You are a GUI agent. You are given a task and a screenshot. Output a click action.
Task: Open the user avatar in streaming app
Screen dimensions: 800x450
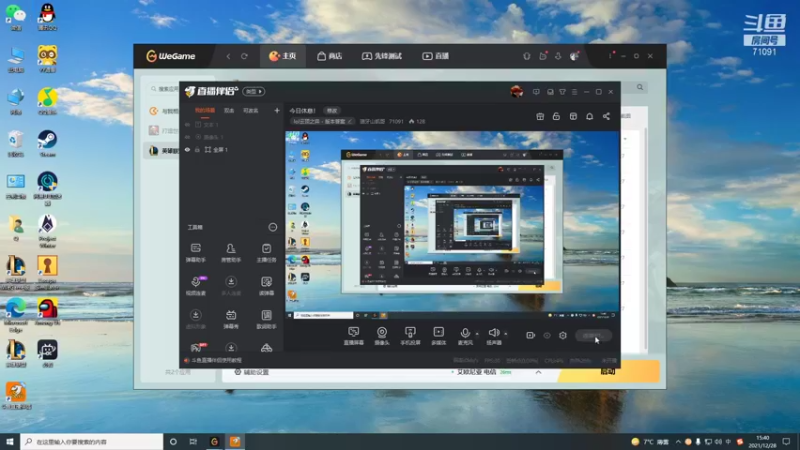tap(517, 92)
